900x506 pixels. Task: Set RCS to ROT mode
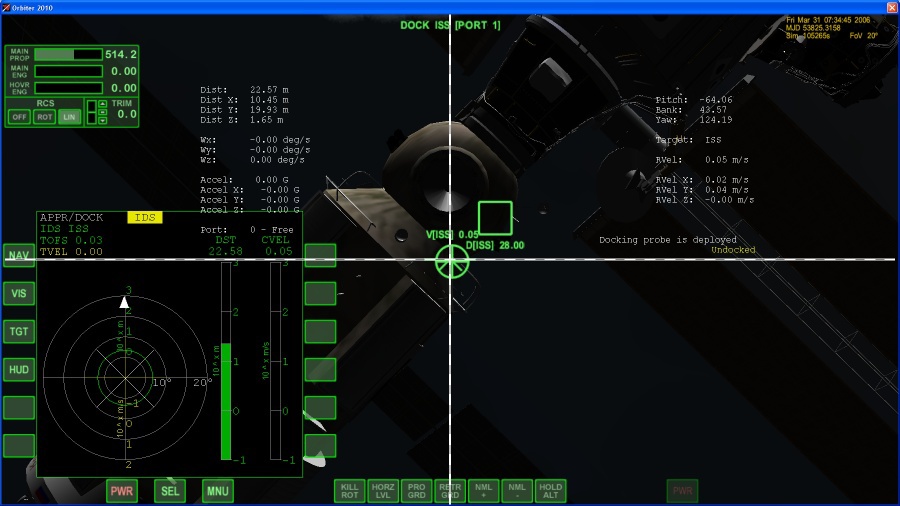(44, 117)
